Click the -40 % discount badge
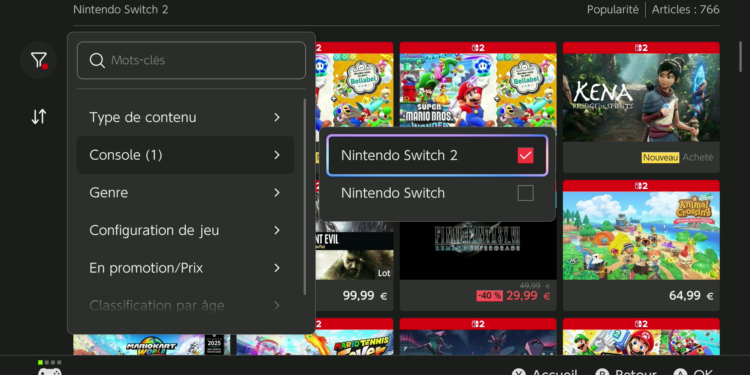Screen dimensions: 750x375 point(489,296)
